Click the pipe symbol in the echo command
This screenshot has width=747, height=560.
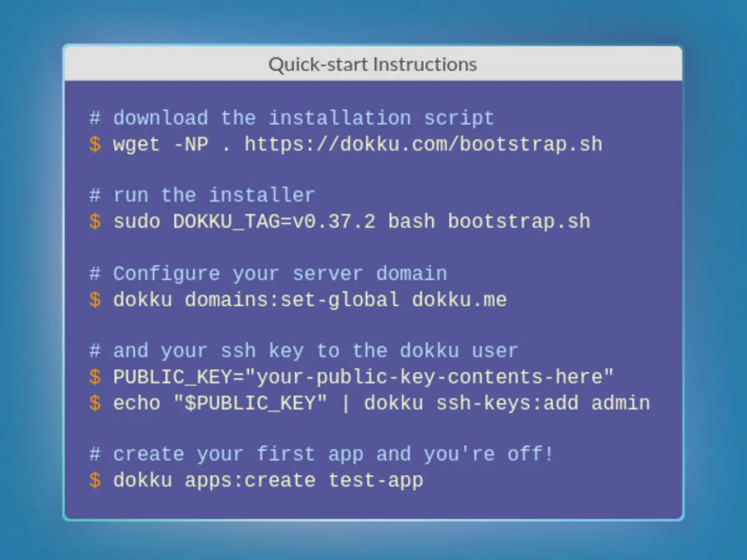click(x=345, y=403)
